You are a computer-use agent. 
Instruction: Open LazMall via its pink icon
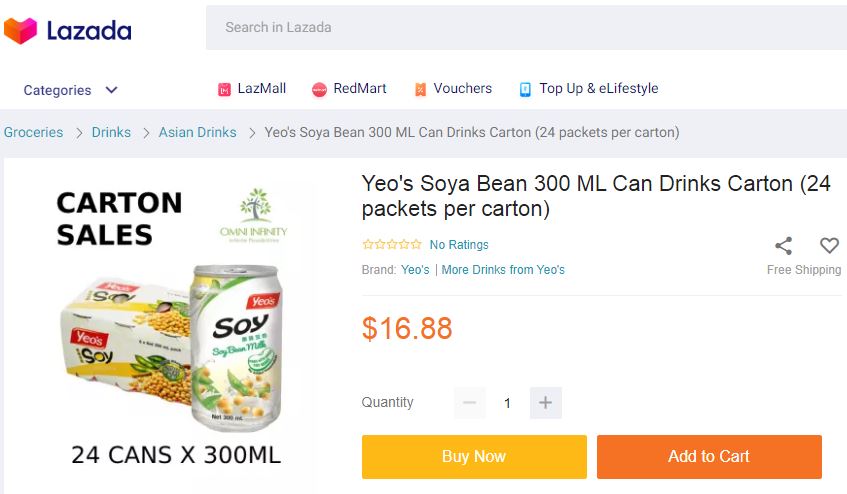coord(224,89)
